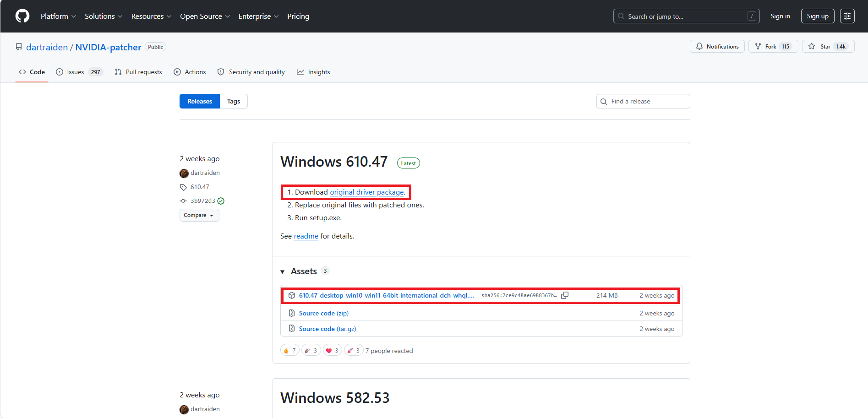
Task: Open the Security and quality tab
Action: 251,72
